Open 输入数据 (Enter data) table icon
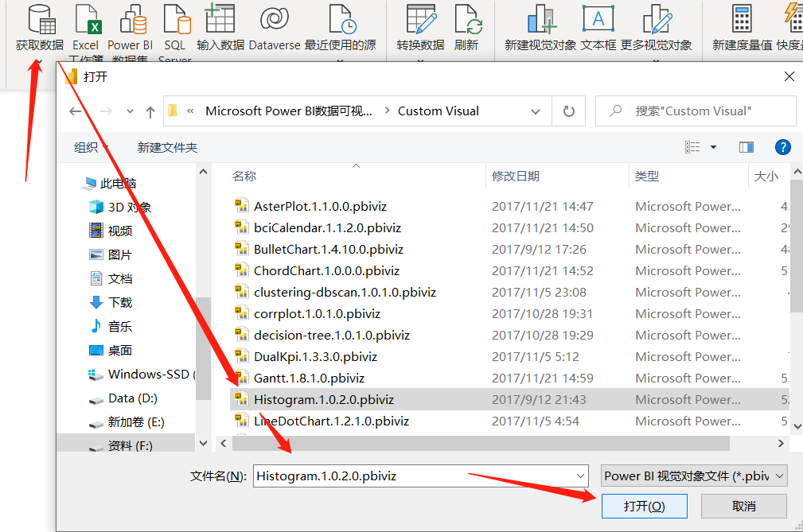 [x=220, y=18]
